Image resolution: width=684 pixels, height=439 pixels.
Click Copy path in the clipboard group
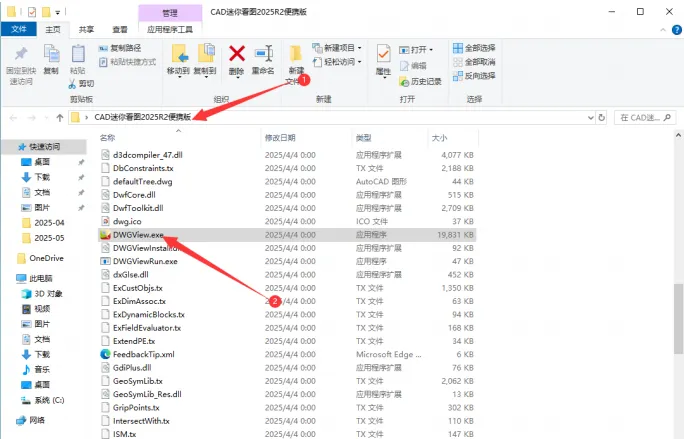120,48
